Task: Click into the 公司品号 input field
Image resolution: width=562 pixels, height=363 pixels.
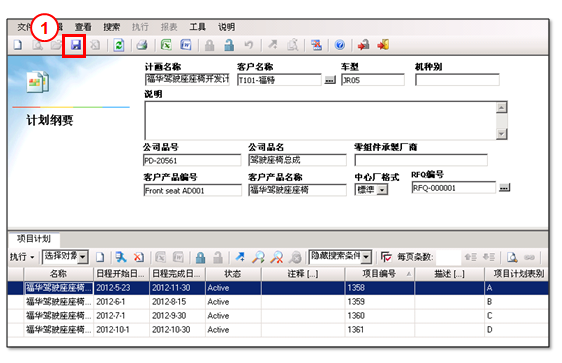Action: [x=192, y=160]
